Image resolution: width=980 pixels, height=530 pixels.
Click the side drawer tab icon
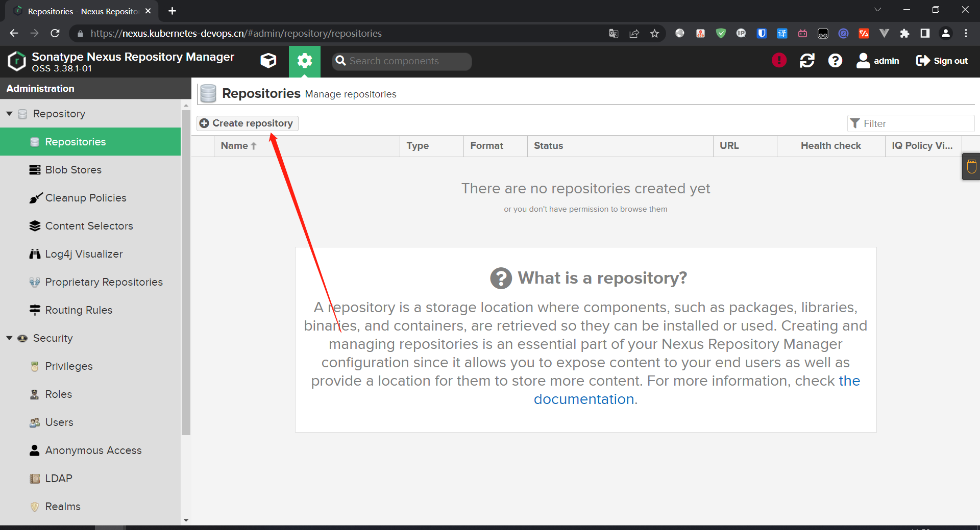pos(971,166)
